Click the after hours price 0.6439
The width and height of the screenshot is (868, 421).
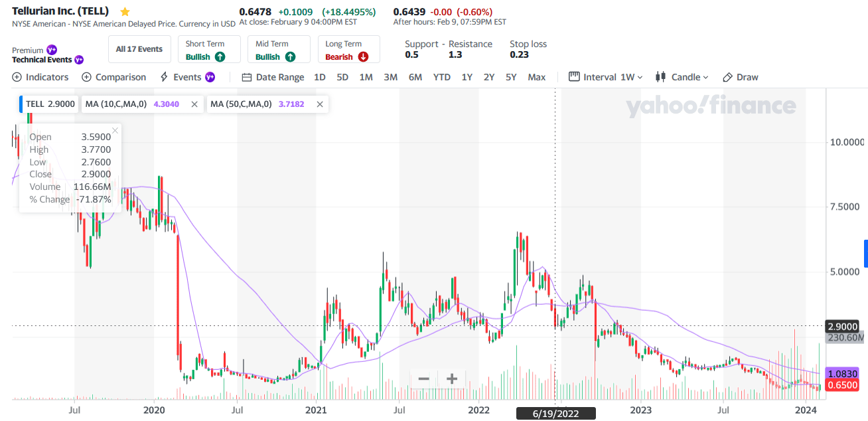coord(409,12)
